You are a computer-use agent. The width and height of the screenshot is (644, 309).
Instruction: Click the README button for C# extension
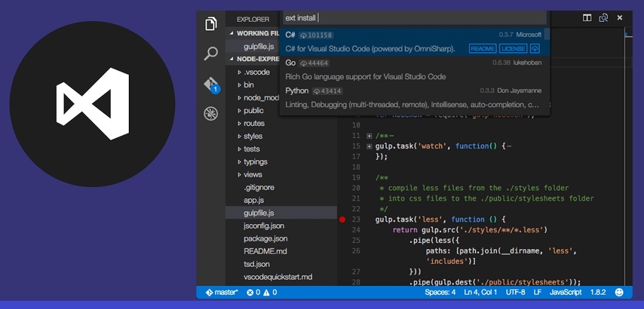pos(483,49)
